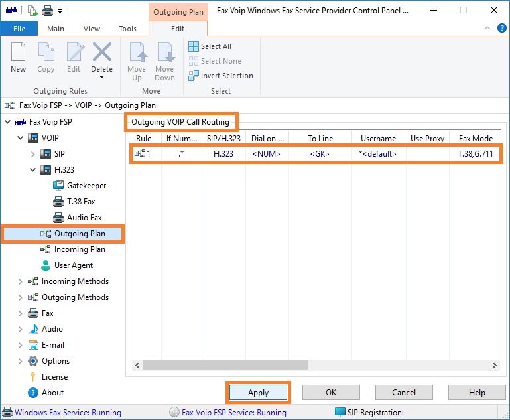This screenshot has width=510, height=420.
Task: Click the E-mail tree icon
Action: tap(33, 345)
